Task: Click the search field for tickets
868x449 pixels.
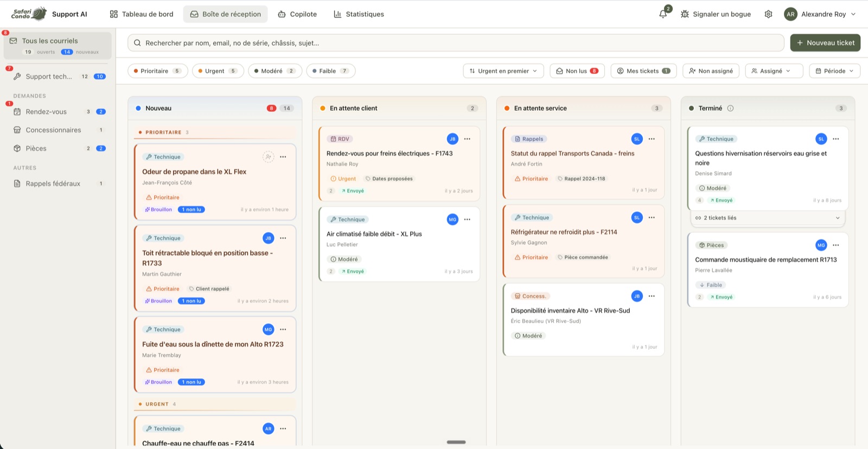Action: [456, 43]
